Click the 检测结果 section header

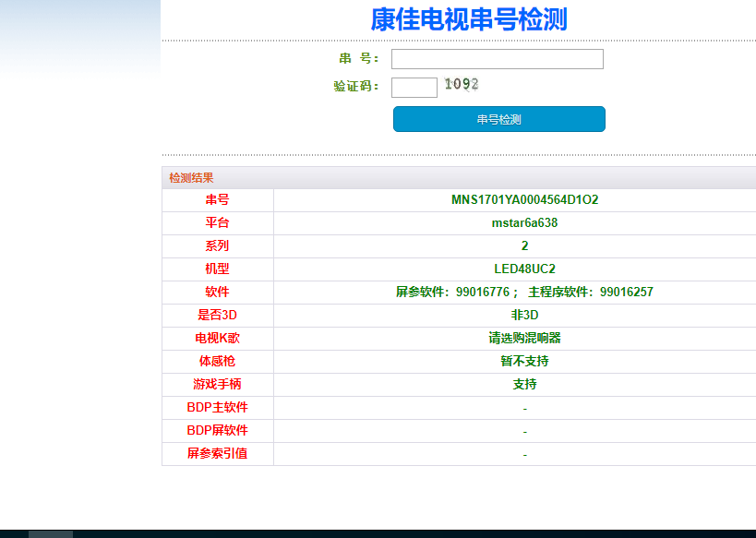coord(191,178)
